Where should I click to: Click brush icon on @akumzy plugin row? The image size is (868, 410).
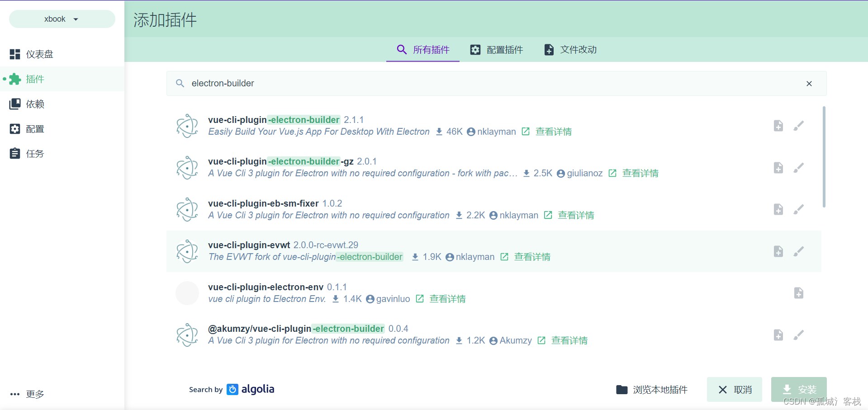pos(799,335)
